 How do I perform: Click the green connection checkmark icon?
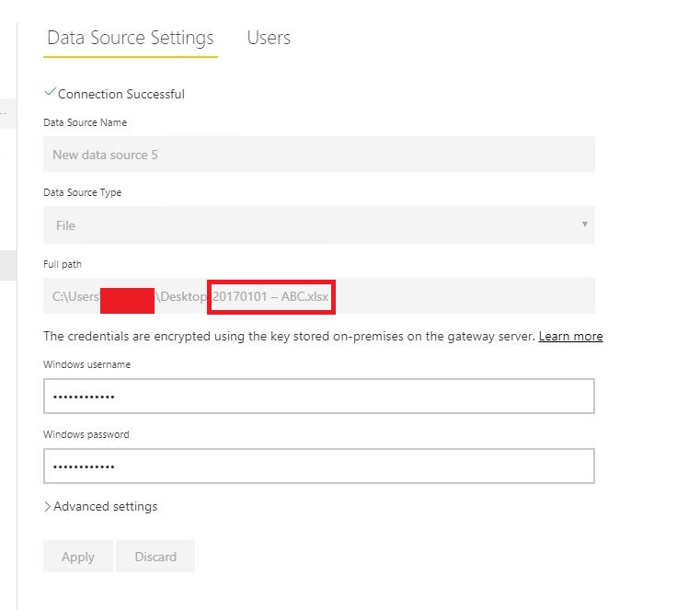(50, 92)
